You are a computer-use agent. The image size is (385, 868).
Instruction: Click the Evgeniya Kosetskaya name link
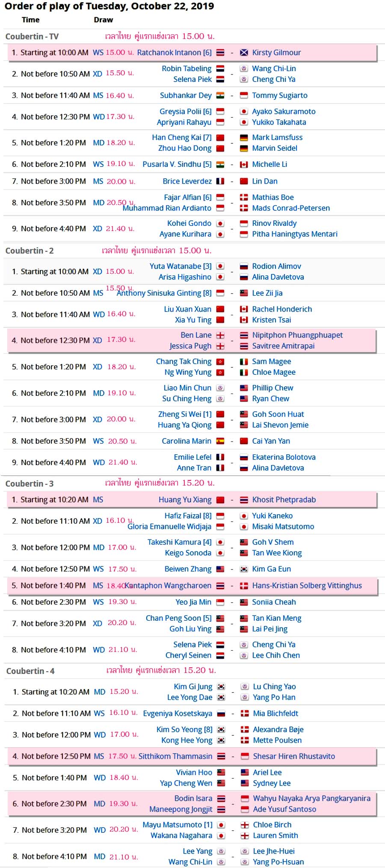click(x=178, y=714)
